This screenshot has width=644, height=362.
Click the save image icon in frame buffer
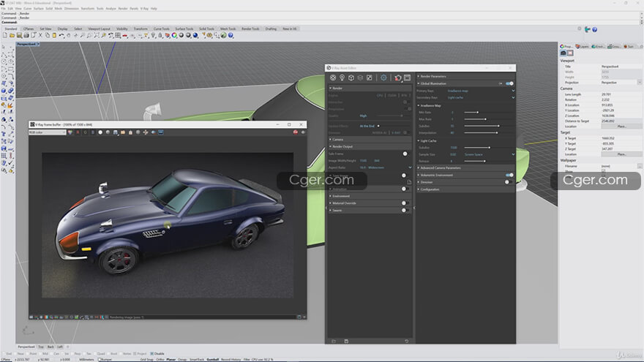(116, 132)
